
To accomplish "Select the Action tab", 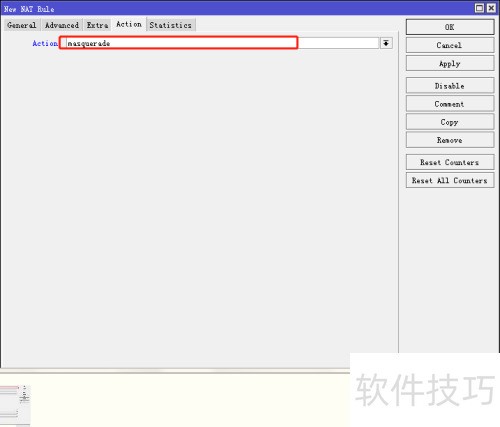I will coord(129,24).
